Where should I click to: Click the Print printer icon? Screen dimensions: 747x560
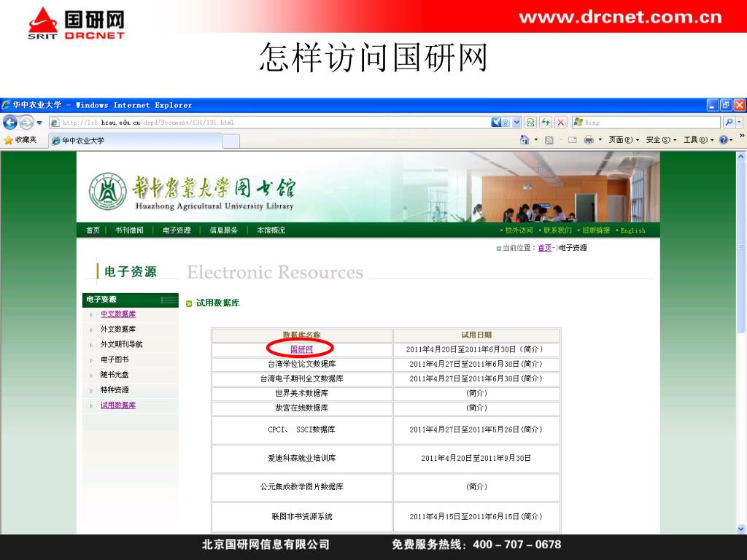tap(589, 139)
